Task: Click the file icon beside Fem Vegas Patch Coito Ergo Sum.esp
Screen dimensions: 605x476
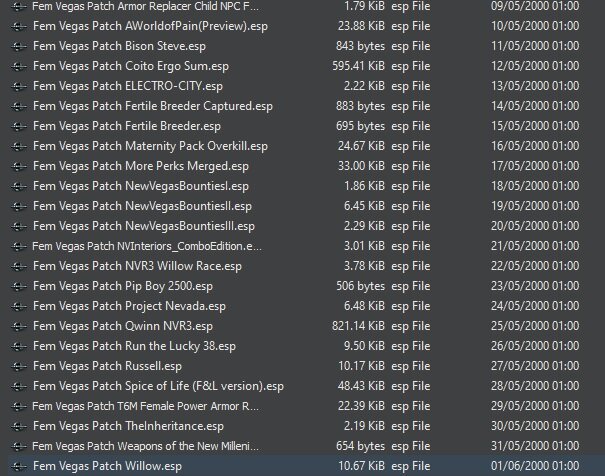Action: pyautogui.click(x=19, y=66)
